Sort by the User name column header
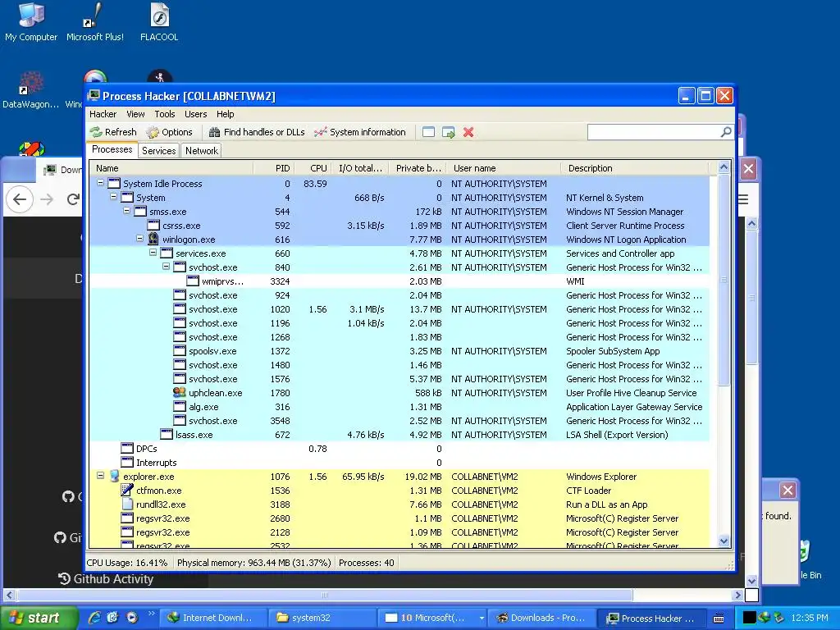 504,168
